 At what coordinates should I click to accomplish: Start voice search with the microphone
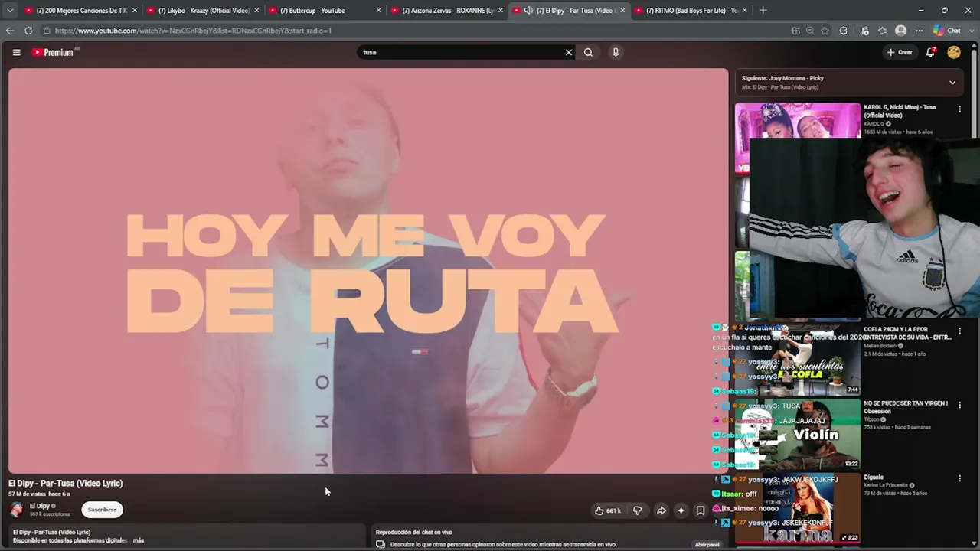click(x=616, y=52)
